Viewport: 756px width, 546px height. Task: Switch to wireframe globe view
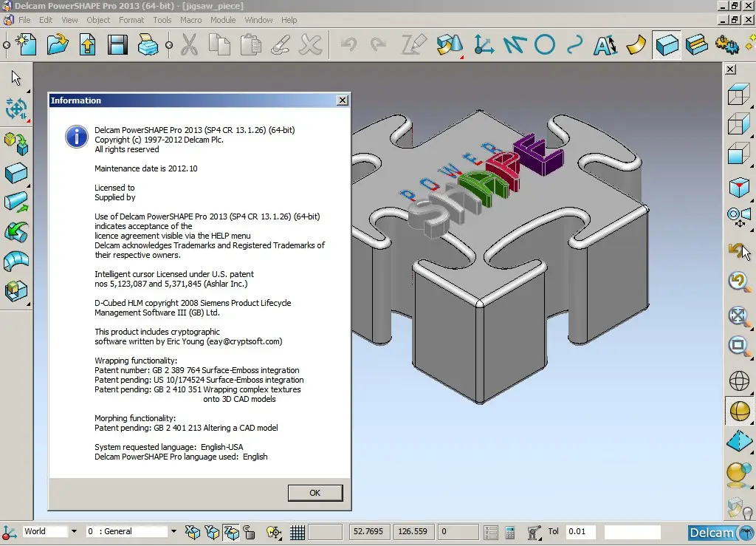(x=738, y=381)
